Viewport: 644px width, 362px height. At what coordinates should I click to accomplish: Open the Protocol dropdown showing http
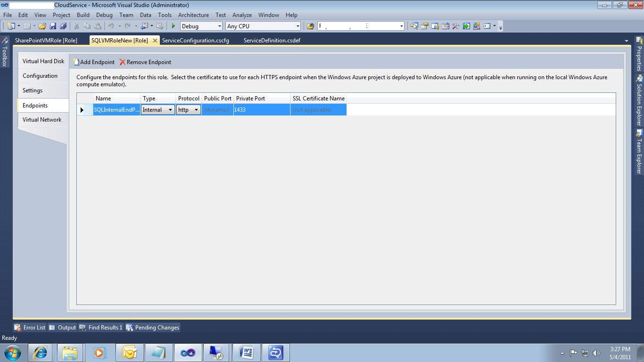click(x=197, y=109)
